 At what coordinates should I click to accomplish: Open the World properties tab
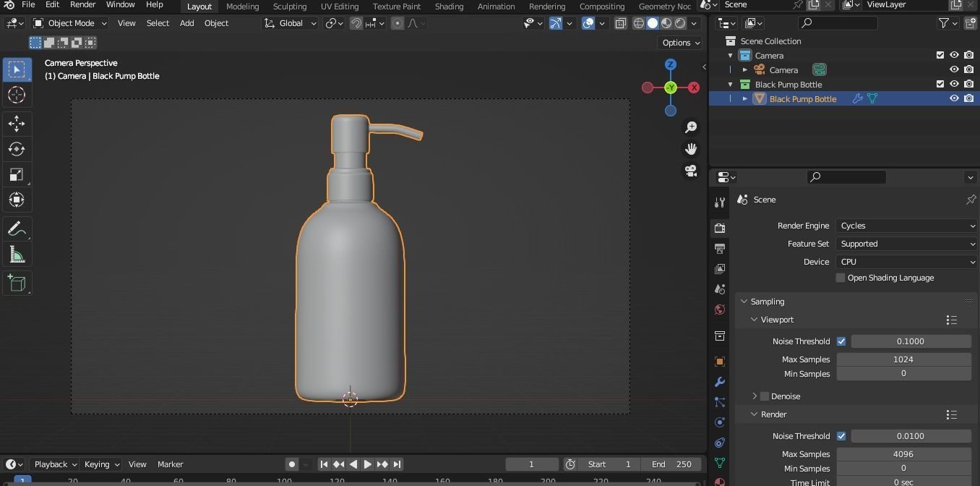[x=719, y=310]
